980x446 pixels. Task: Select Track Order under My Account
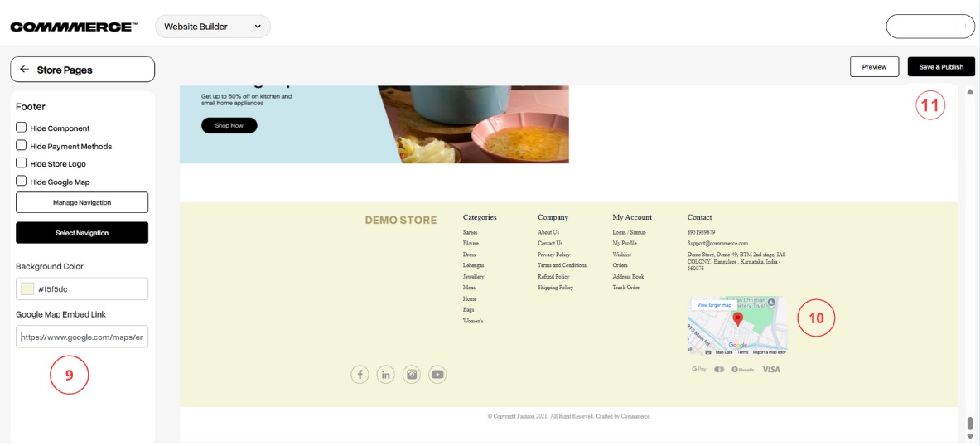[625, 288]
